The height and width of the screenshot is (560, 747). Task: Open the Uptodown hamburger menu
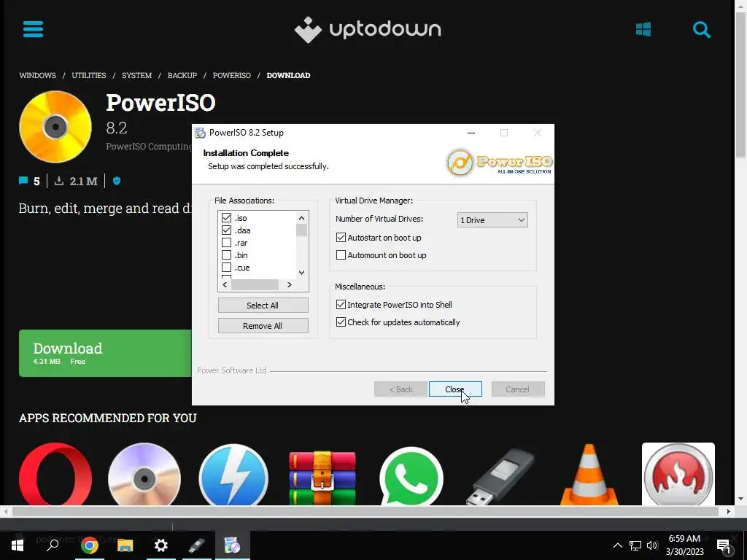(33, 29)
